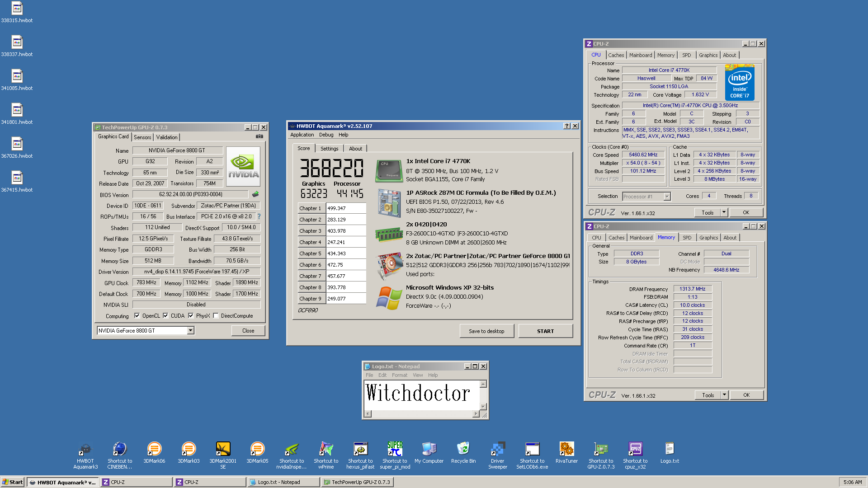The height and width of the screenshot is (488, 868).
Task: Open the Settings tab in Aquamark3
Action: click(329, 148)
